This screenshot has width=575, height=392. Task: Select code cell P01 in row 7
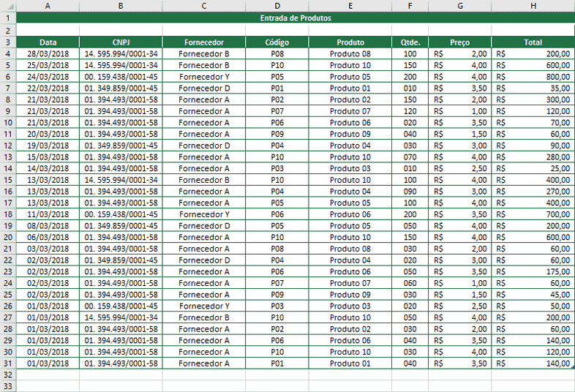coord(277,88)
